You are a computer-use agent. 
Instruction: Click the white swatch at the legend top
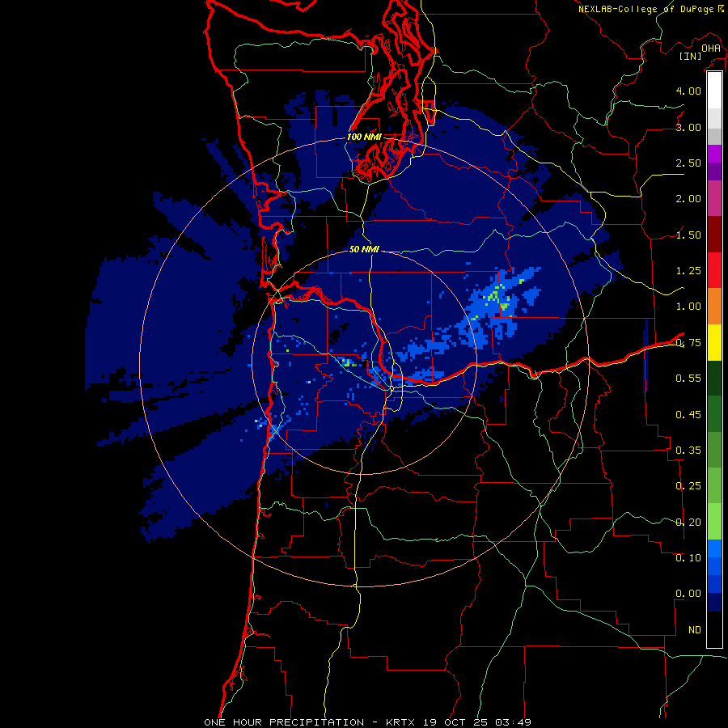tap(714, 91)
